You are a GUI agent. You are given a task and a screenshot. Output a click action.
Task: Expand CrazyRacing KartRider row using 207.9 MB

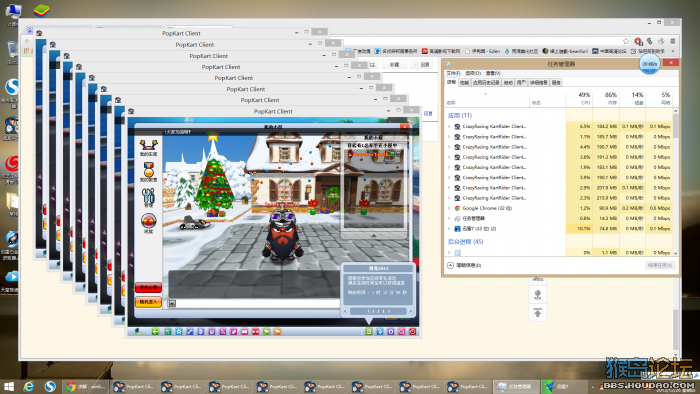(x=449, y=188)
